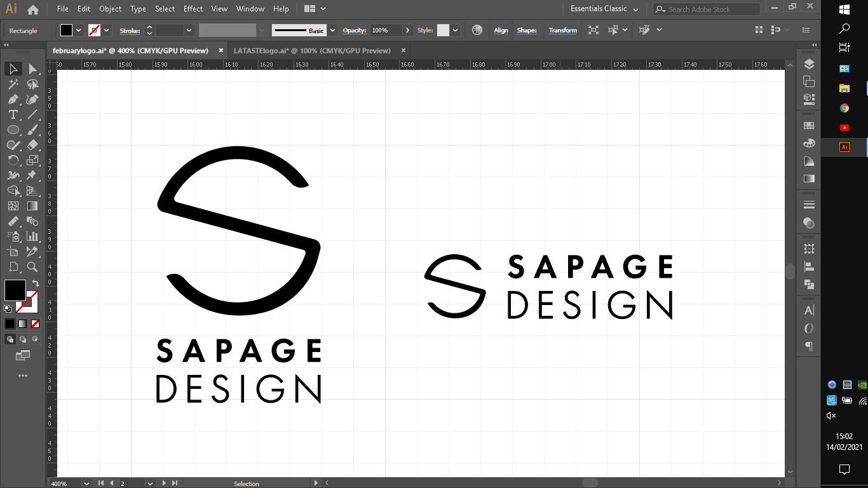The image size is (868, 488).
Task: Select the Lasso tool
Action: point(33,84)
